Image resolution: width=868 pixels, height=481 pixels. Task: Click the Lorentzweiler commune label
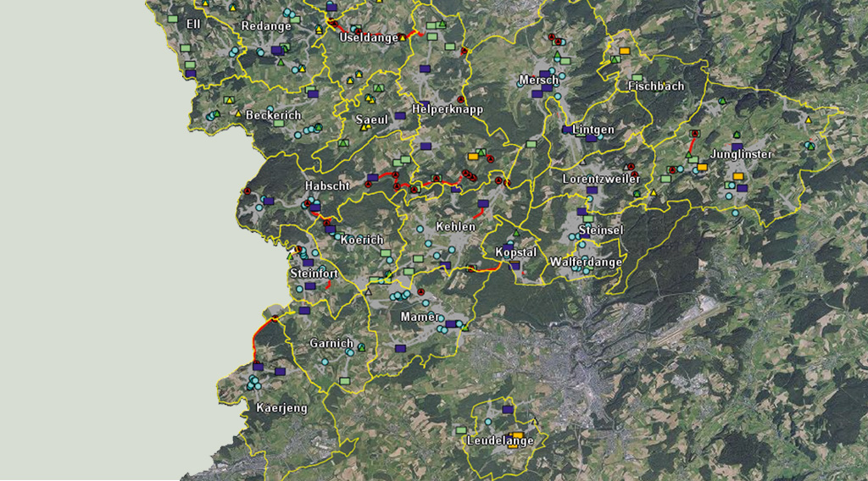click(602, 180)
